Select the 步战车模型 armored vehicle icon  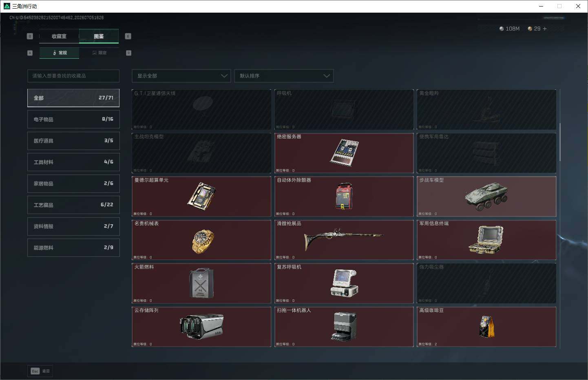(486, 196)
